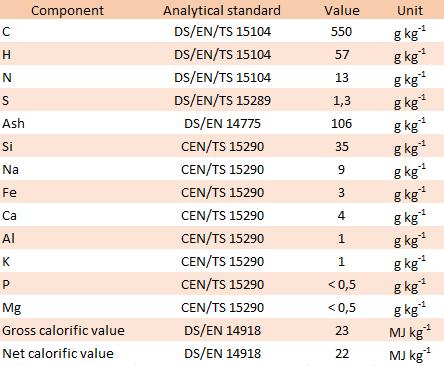Click Net calorific value label
444x366 pixels.
[x=58, y=354]
